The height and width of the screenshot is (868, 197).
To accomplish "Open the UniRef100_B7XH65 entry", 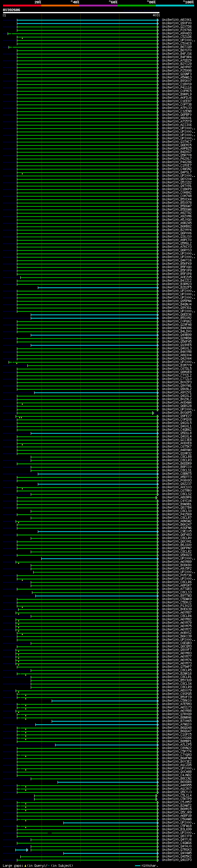I will 176,721.
